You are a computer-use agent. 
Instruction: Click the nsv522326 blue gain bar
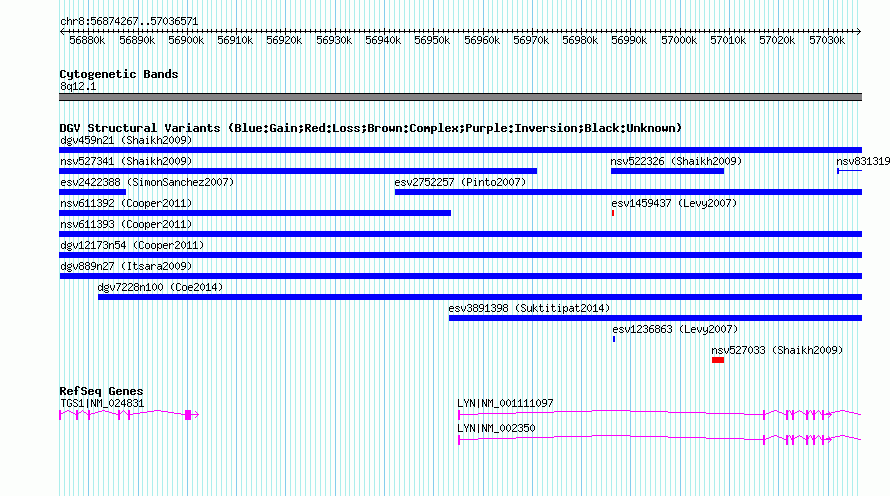668,171
